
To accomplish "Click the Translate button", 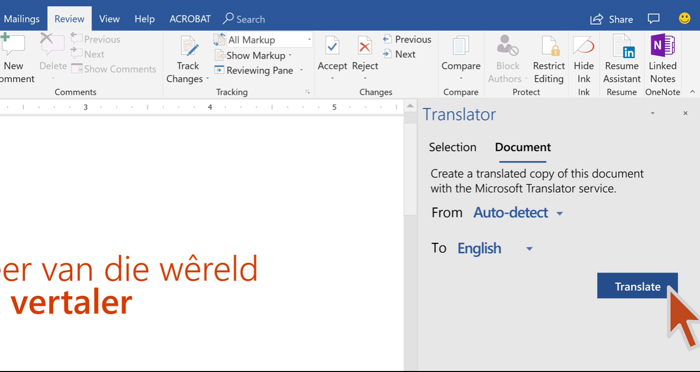I will 638,286.
